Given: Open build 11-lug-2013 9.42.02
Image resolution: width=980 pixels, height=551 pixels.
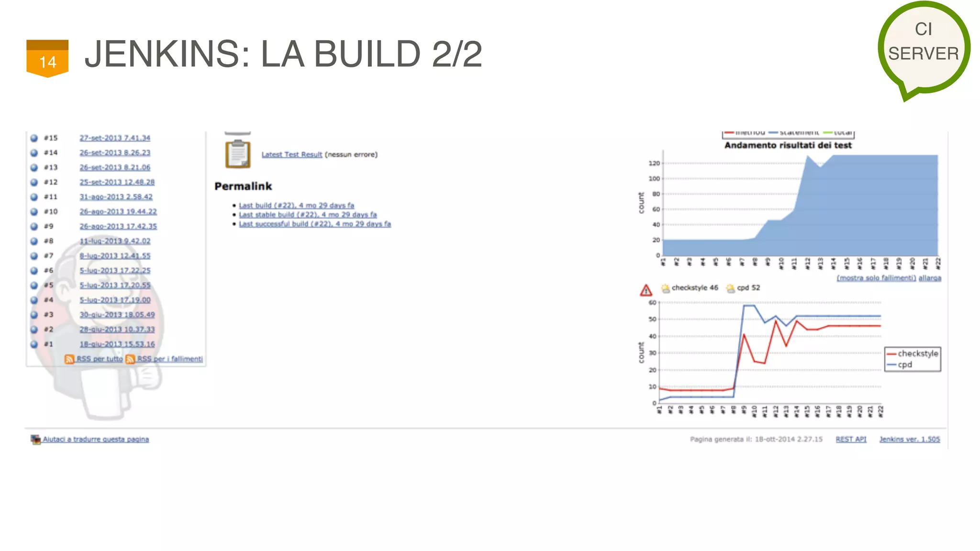Looking at the screenshot, I should [115, 241].
